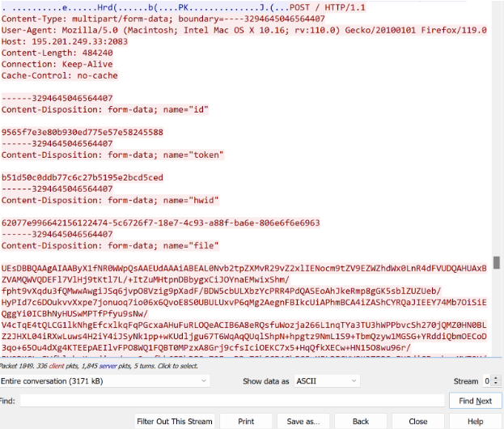Click the 'Packet 1849' status hint text

tap(99, 366)
